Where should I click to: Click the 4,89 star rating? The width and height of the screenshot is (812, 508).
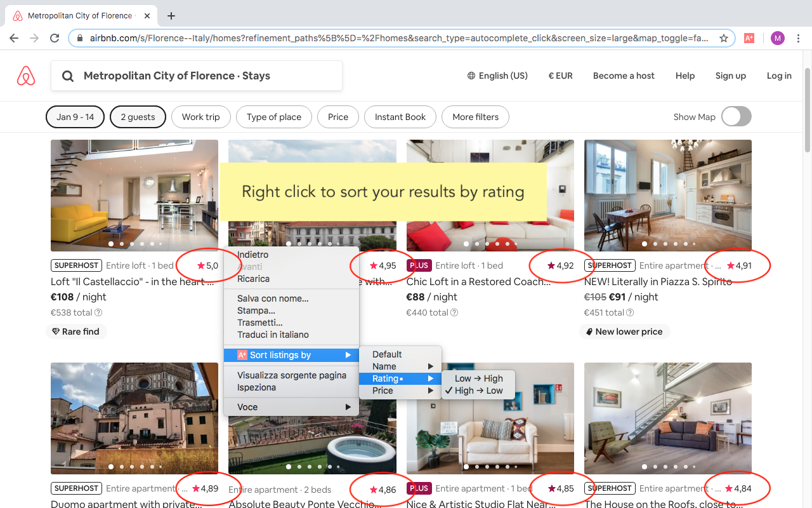pyautogui.click(x=206, y=488)
